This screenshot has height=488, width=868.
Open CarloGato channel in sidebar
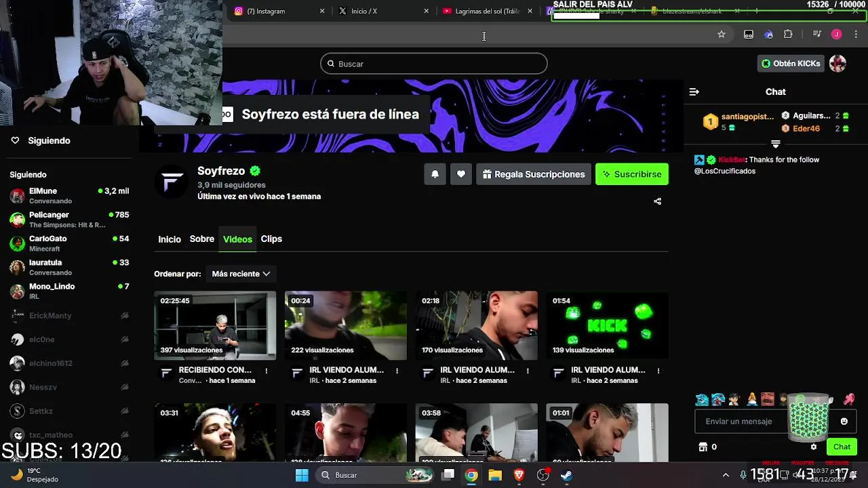point(69,243)
